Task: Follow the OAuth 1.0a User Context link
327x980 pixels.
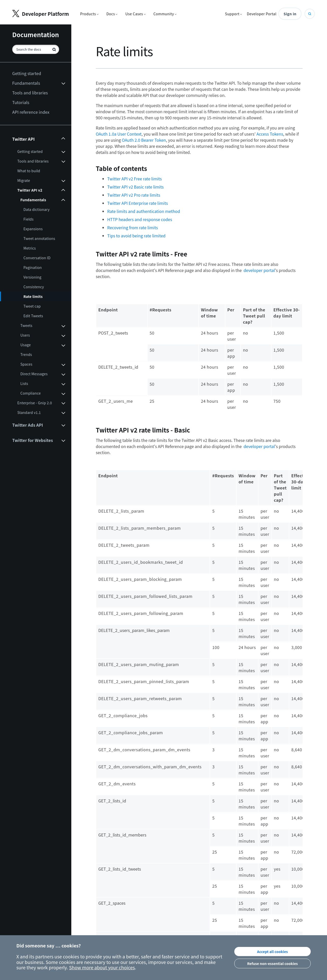Action: (119, 134)
